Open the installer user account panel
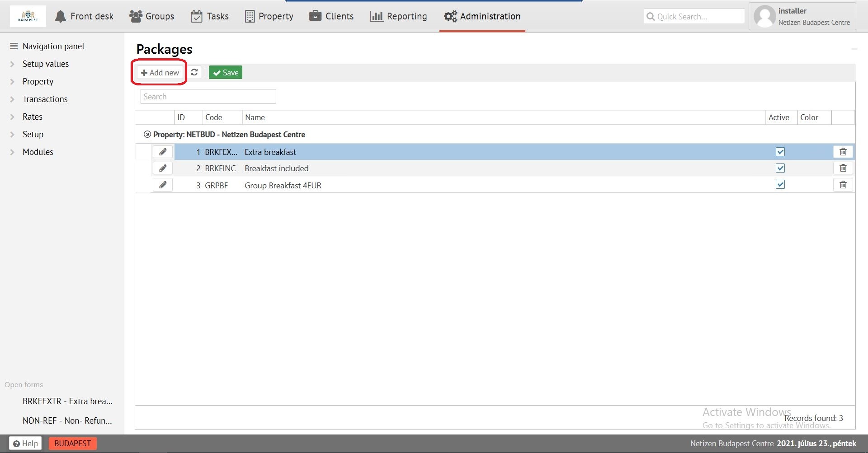The height and width of the screenshot is (453, 868). coord(802,16)
